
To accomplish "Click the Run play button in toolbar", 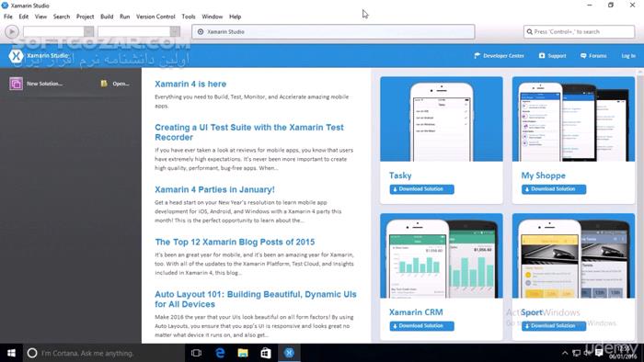I will pyautogui.click(x=12, y=31).
